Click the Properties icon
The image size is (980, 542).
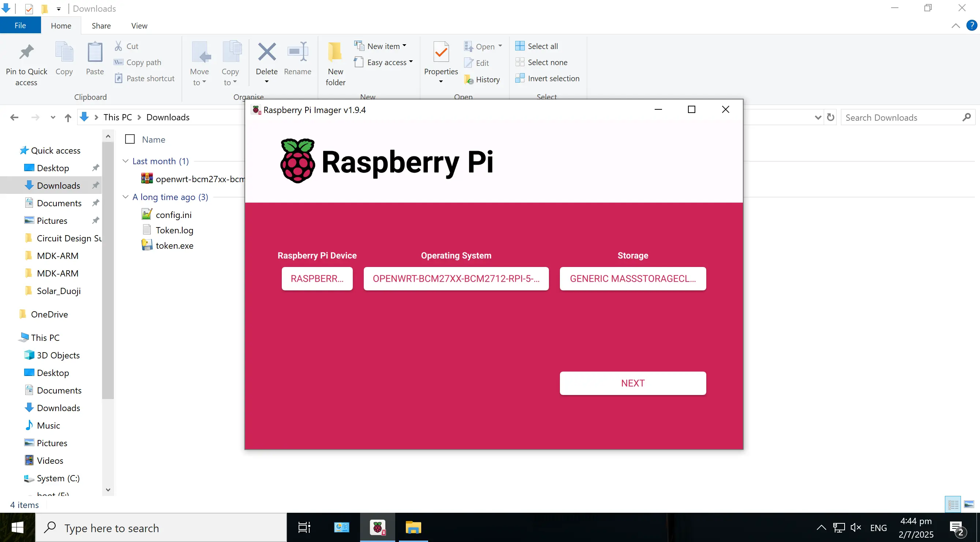[x=441, y=52]
